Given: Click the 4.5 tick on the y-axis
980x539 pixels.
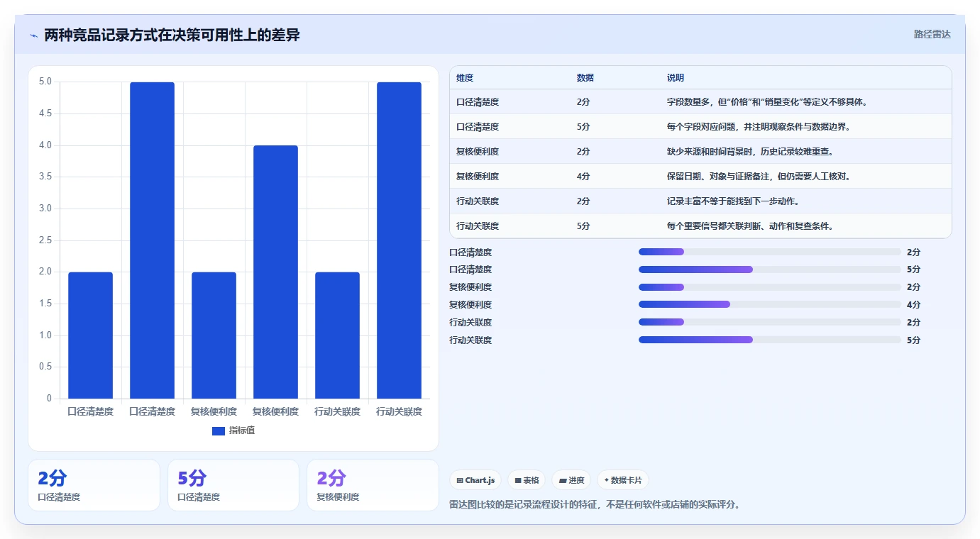Looking at the screenshot, I should click(45, 113).
